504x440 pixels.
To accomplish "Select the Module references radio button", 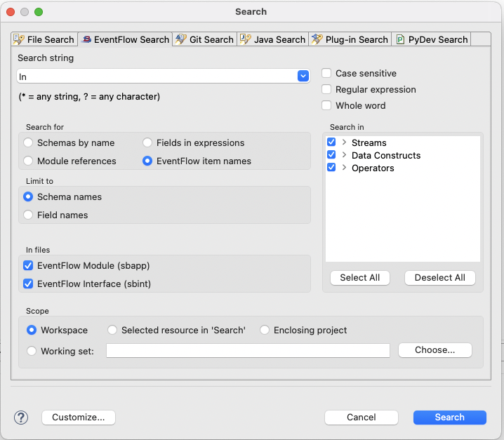I will coord(28,161).
